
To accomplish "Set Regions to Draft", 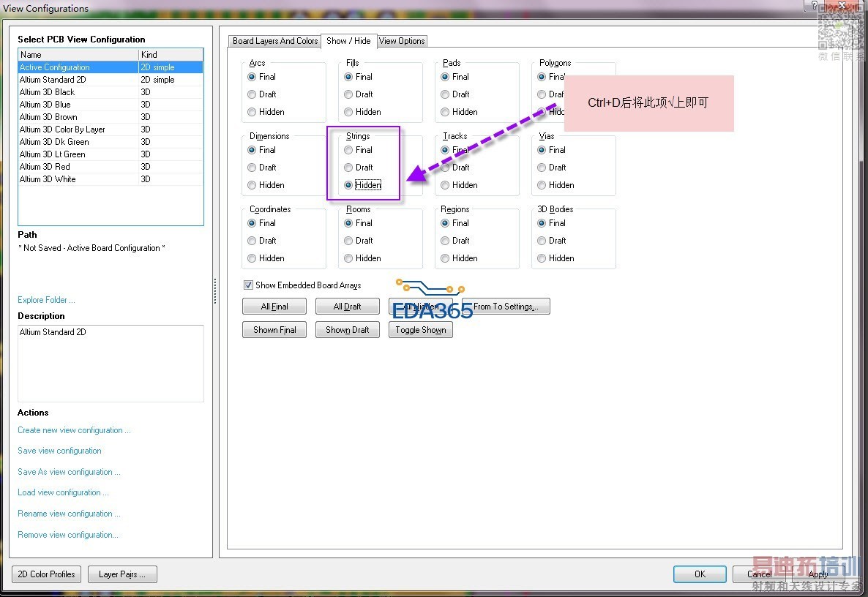I will click(x=445, y=241).
